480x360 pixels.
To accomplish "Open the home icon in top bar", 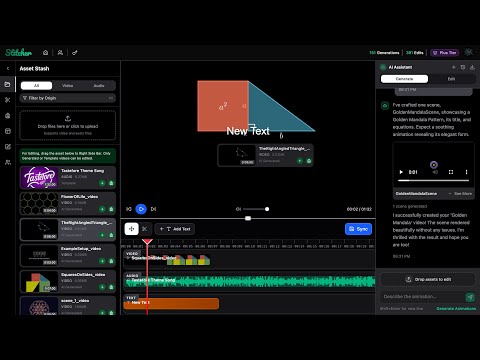I will (46, 53).
